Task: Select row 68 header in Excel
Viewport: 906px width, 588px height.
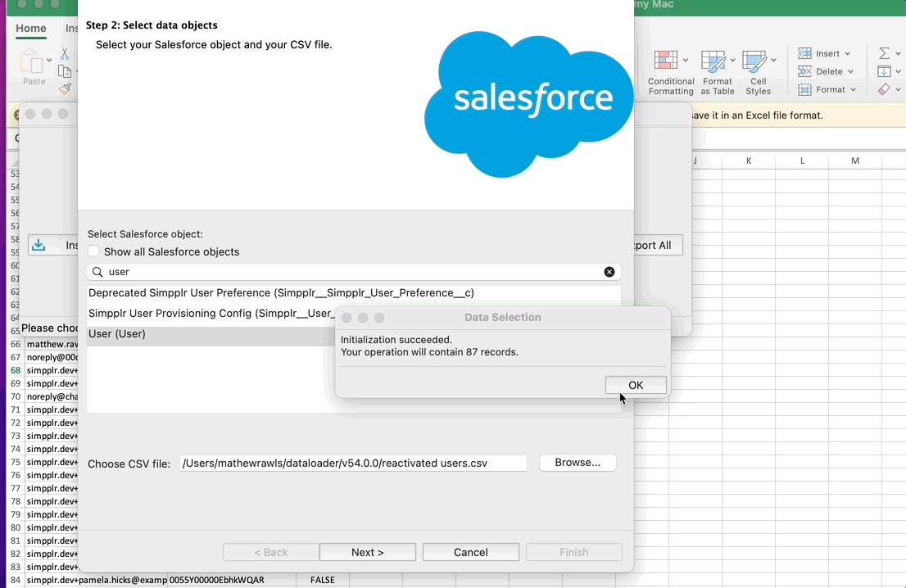Action: [x=16, y=370]
